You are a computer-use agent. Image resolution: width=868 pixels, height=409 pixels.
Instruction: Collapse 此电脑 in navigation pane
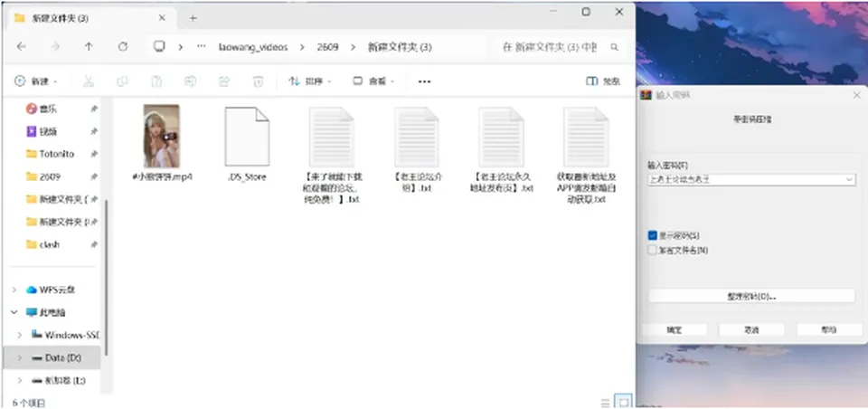click(x=14, y=312)
